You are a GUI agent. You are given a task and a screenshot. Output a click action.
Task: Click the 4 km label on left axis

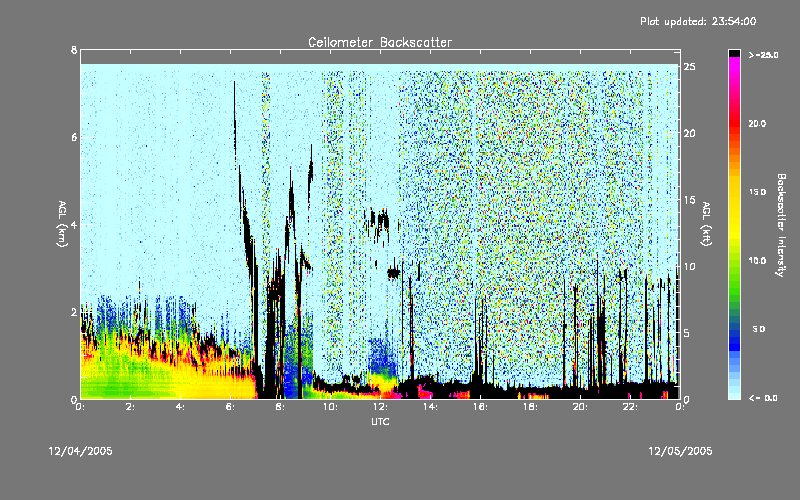coord(74,224)
